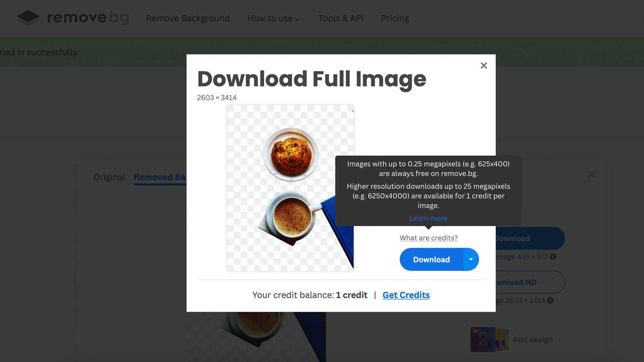Viewport: 644px width, 362px height.
Task: Click the blue Download button in dialog
Action: 431,260
